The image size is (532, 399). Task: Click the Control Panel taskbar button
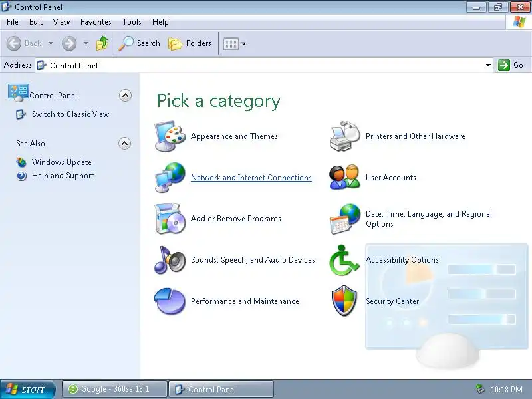click(221, 389)
